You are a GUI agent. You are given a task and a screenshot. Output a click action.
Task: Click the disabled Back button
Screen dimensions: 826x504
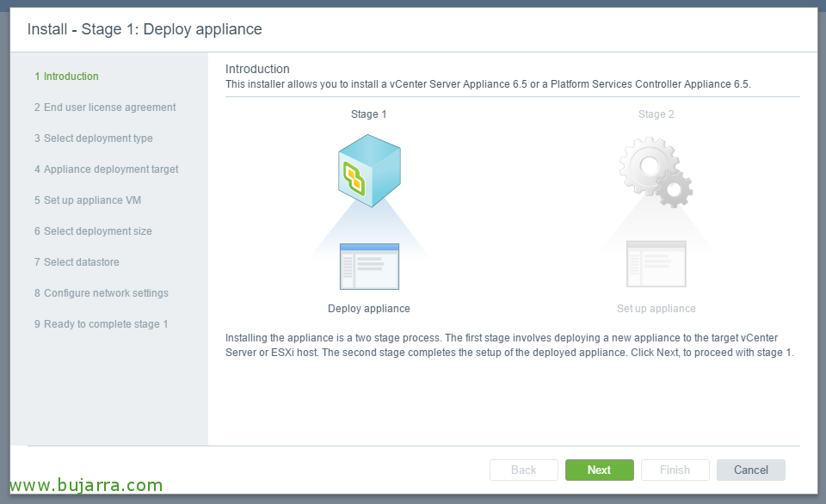524,470
